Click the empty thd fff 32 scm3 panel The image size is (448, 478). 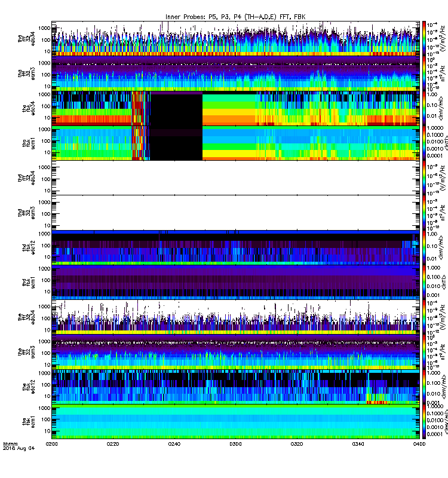[x=235, y=213]
